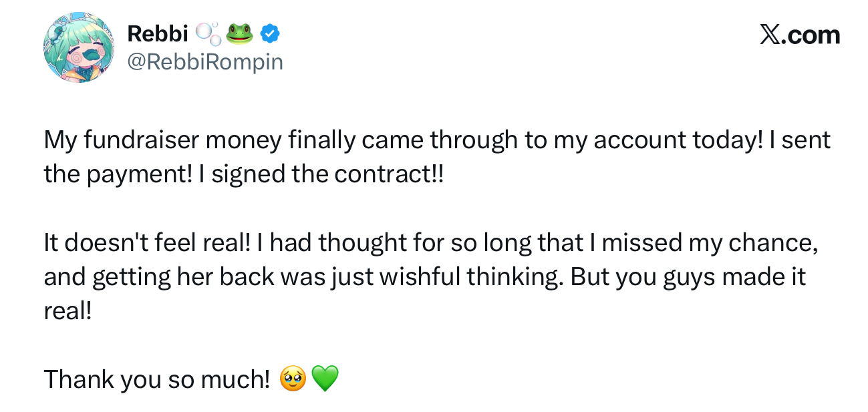Click the text "Thank you so much!"

[156, 380]
